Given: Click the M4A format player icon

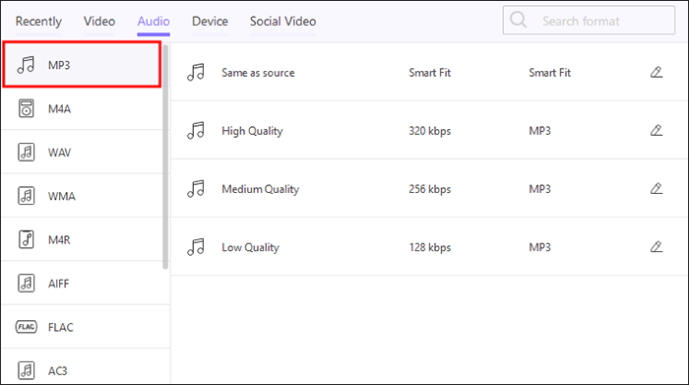Looking at the screenshot, I should [26, 109].
